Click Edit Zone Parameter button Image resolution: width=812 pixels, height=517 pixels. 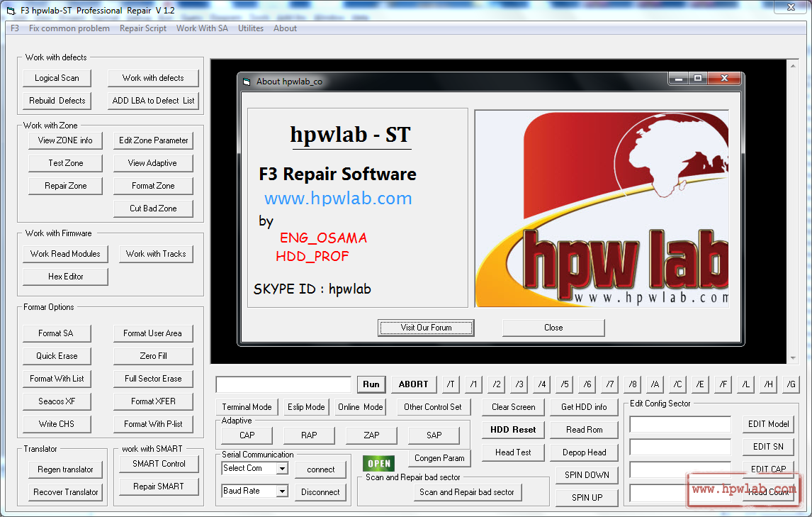pyautogui.click(x=153, y=140)
